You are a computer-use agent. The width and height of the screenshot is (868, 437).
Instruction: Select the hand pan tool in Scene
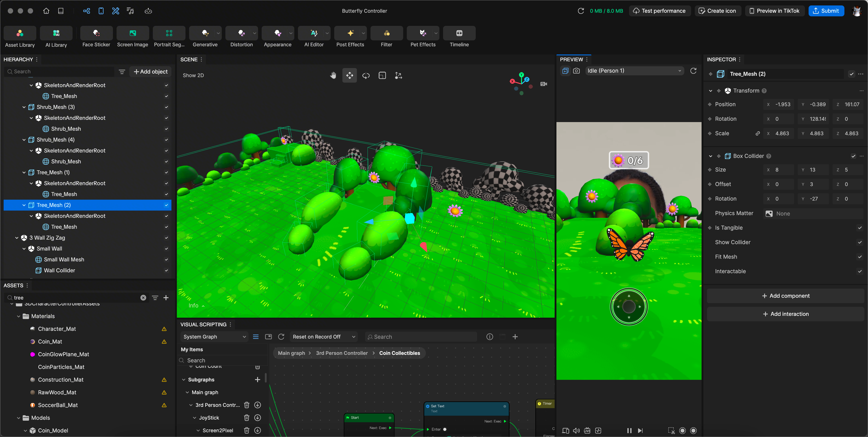coord(333,76)
